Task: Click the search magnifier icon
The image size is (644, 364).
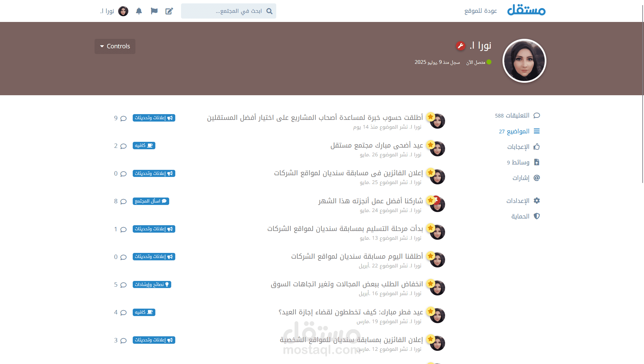Action: (x=269, y=11)
